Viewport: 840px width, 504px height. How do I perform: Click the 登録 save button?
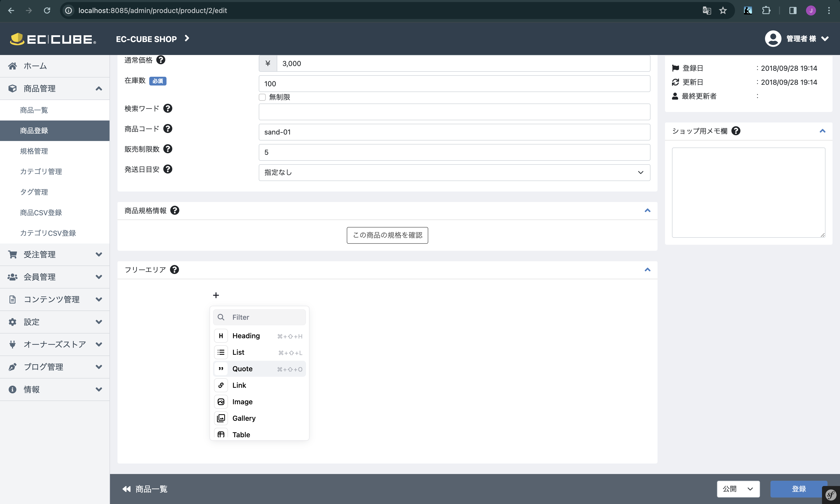(x=798, y=489)
